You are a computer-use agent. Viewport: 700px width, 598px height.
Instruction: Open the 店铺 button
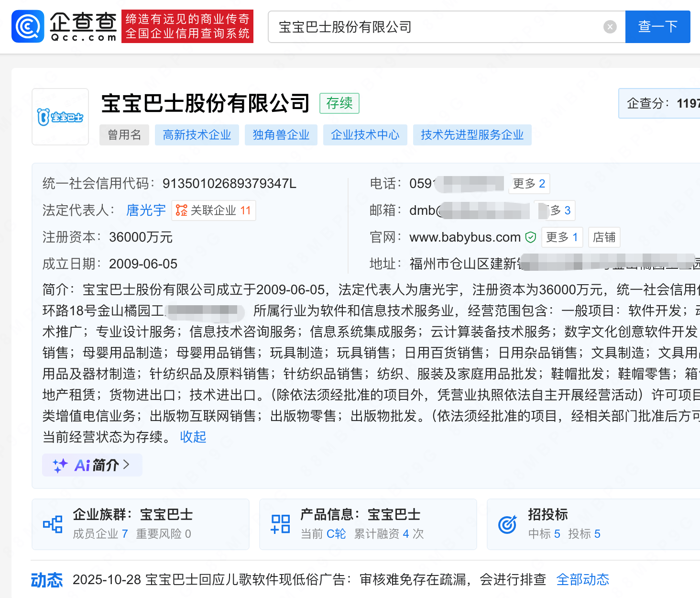(604, 237)
